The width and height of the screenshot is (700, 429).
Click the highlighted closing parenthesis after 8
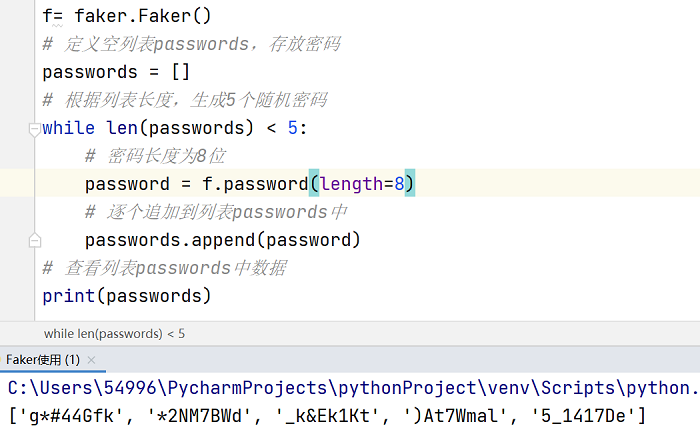(410, 183)
